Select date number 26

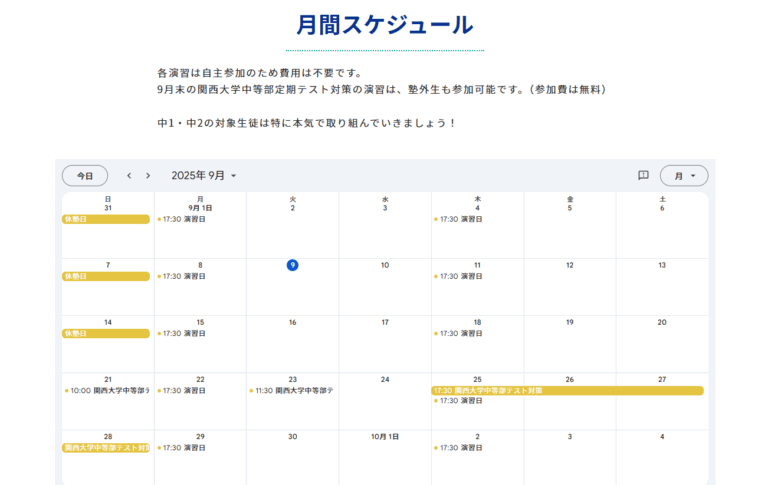click(570, 380)
